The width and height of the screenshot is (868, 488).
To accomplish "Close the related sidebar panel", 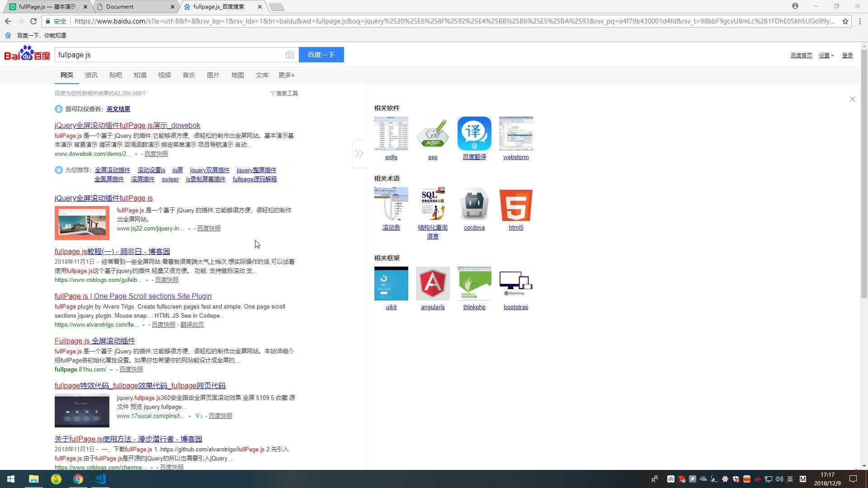I will (852, 99).
